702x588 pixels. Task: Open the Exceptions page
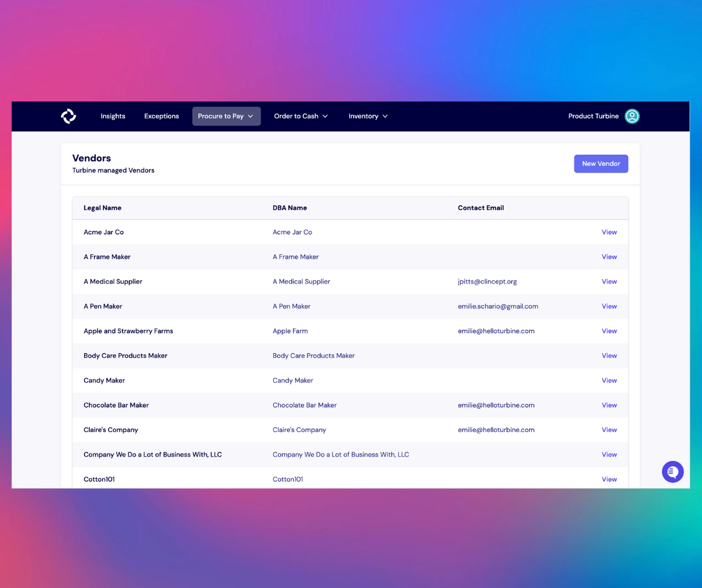tap(161, 116)
